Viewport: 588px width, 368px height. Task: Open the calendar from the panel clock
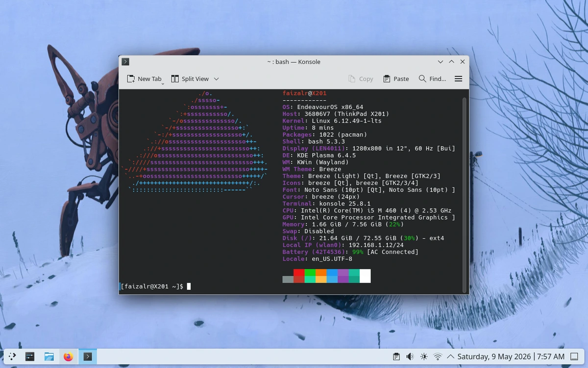[511, 357]
